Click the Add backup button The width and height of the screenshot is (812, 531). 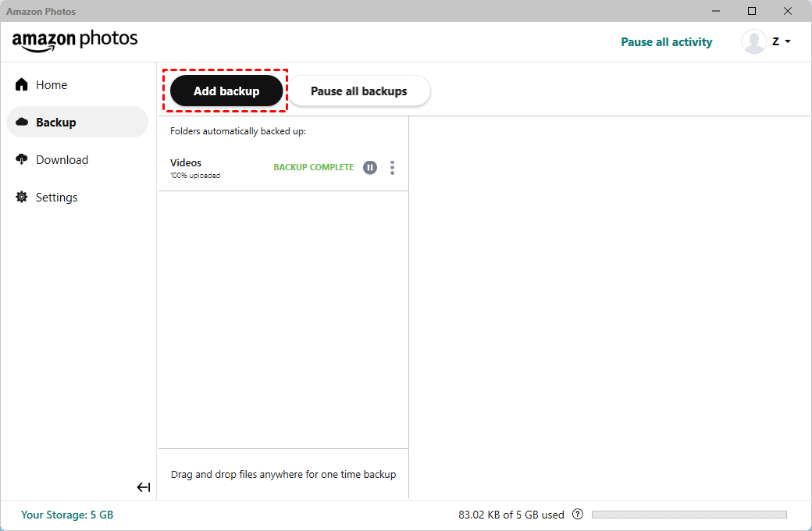pos(226,91)
